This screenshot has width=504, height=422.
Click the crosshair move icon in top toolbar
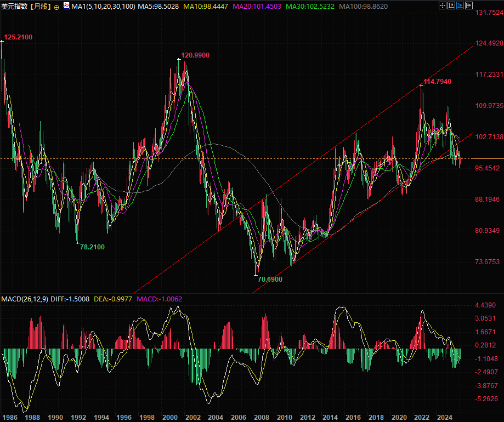tap(443, 6)
